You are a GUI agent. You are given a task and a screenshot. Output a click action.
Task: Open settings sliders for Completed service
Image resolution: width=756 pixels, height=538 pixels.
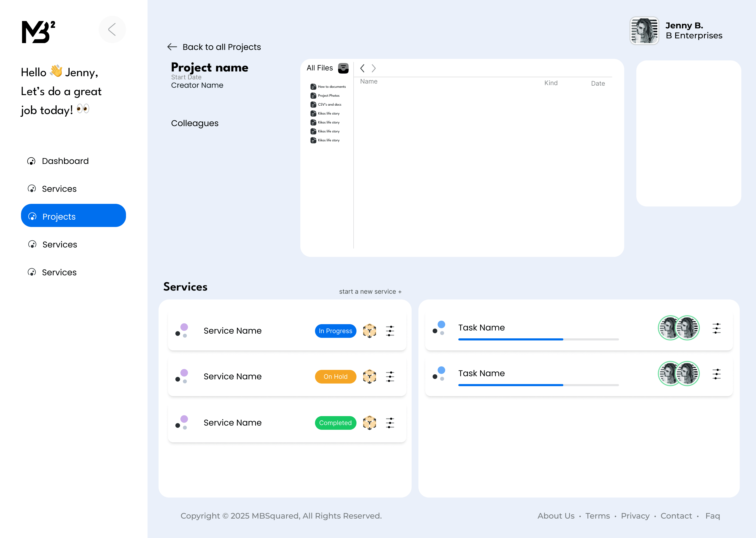click(390, 423)
